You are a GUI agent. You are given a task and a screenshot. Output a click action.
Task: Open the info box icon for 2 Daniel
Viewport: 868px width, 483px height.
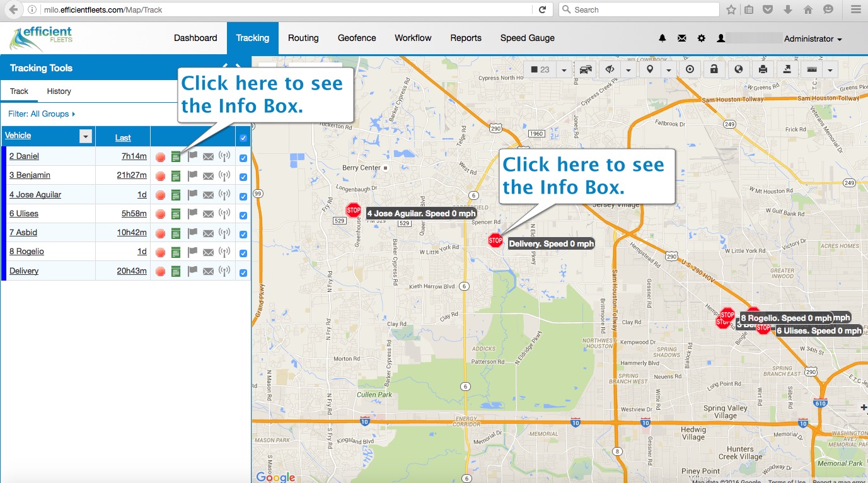pos(176,156)
